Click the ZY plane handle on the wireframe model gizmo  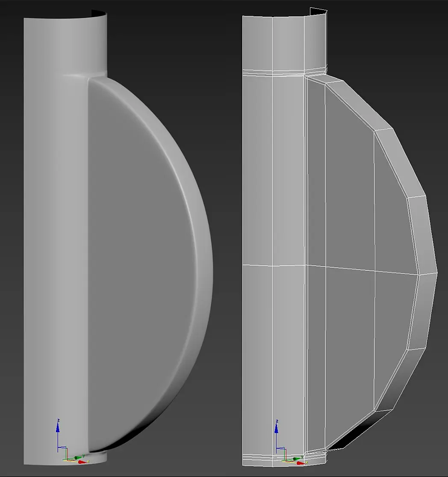(281, 448)
